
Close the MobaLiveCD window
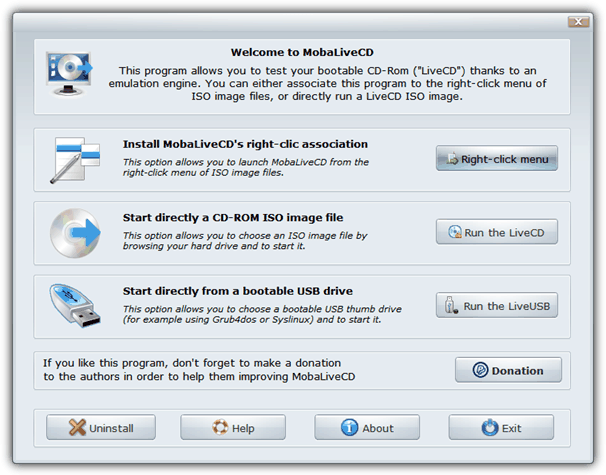(x=578, y=22)
